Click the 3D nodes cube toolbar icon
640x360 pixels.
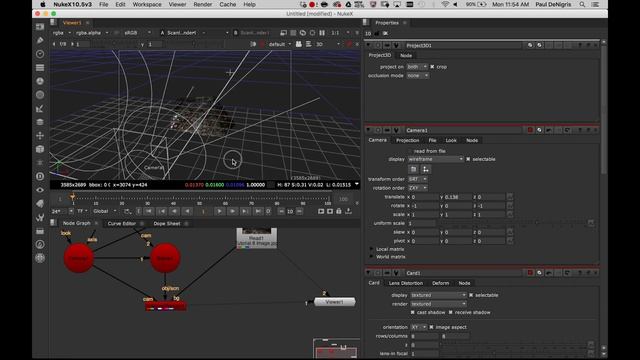(x=40, y=149)
